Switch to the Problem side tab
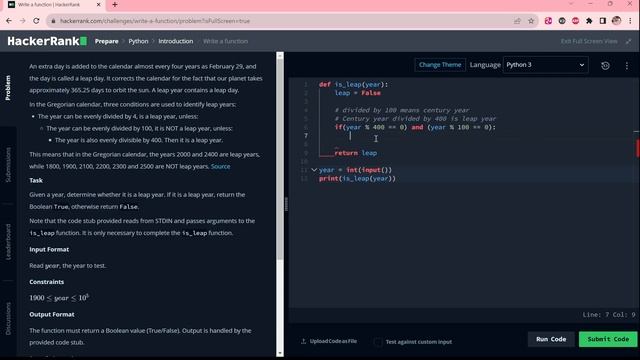640x360 pixels. tap(8, 88)
